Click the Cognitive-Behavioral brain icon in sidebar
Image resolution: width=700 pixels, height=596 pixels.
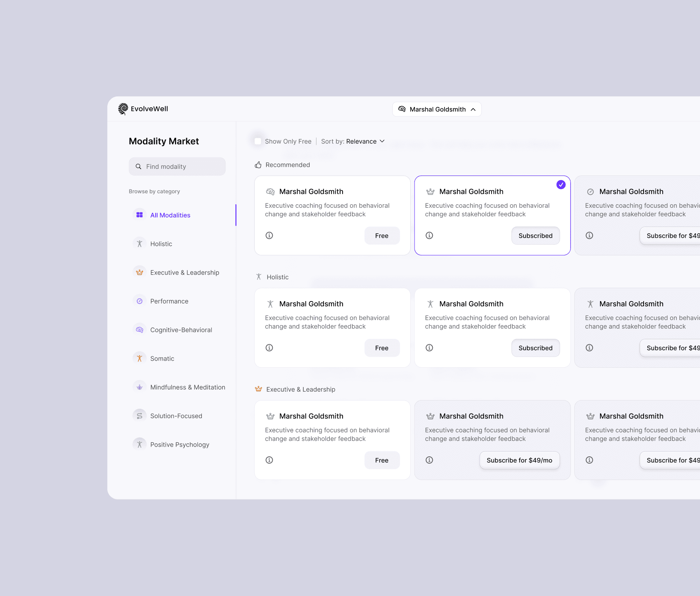pyautogui.click(x=140, y=330)
